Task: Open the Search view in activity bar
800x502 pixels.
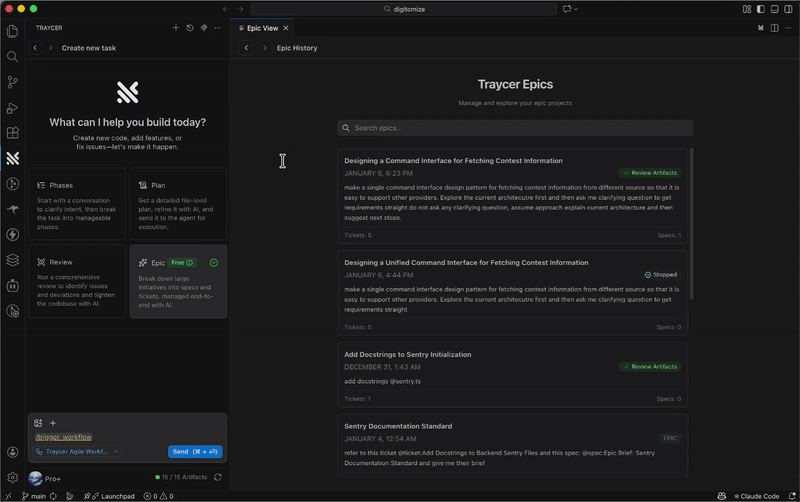Action: (x=13, y=57)
